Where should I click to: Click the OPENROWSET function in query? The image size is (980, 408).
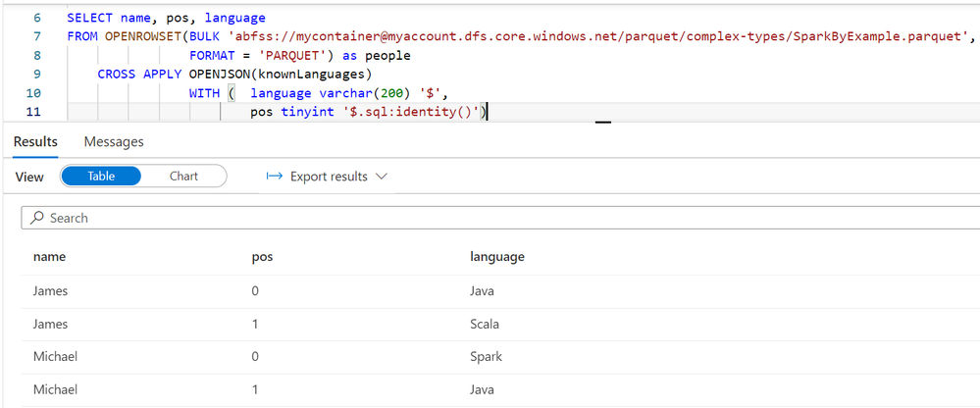pyautogui.click(x=143, y=36)
